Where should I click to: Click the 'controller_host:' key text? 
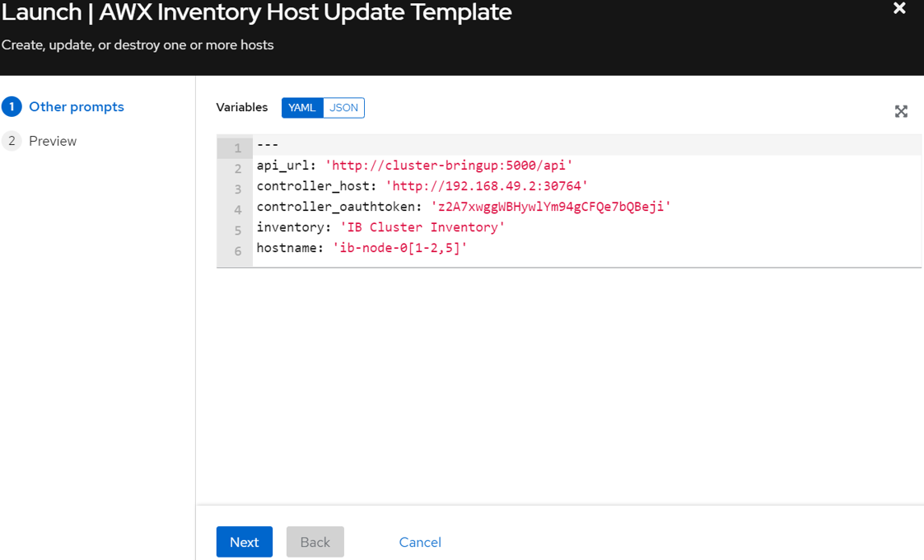[316, 186]
